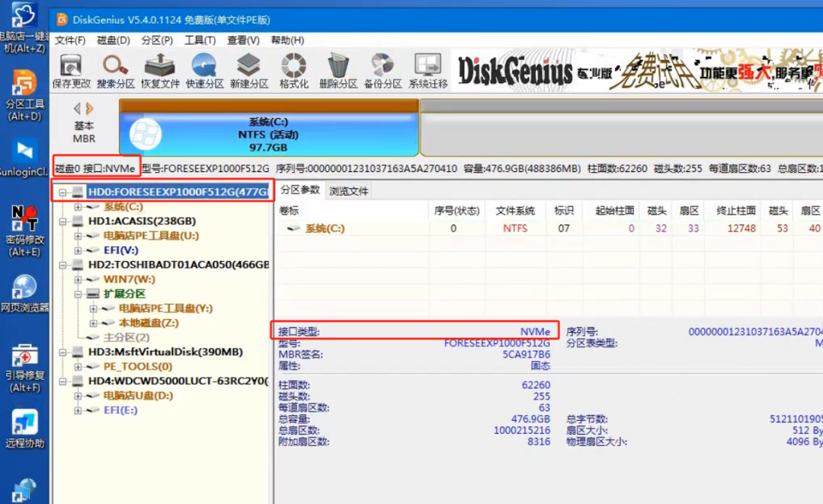Click the 476.9GB total capacity value
The height and width of the screenshot is (504, 823).
pos(530,419)
